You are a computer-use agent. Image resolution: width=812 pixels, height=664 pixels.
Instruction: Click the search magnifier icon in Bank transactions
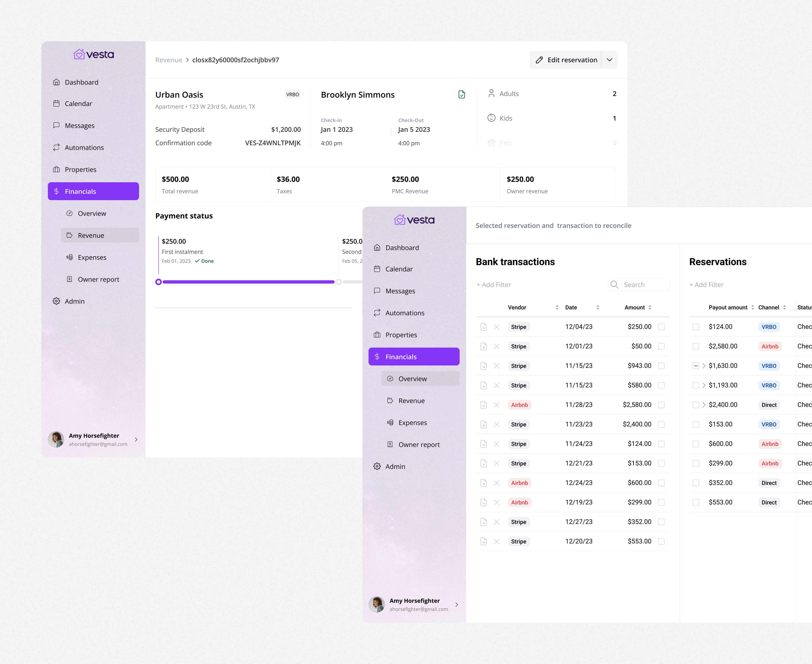point(614,285)
